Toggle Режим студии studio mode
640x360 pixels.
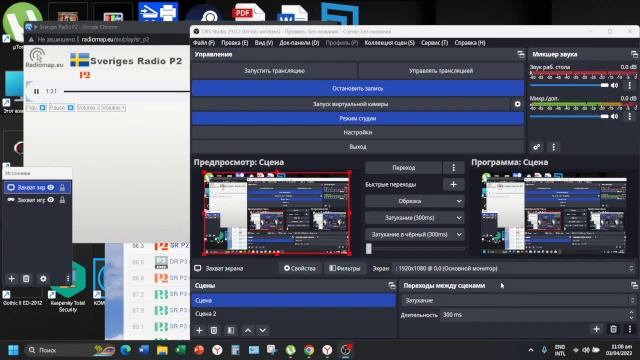click(x=358, y=118)
